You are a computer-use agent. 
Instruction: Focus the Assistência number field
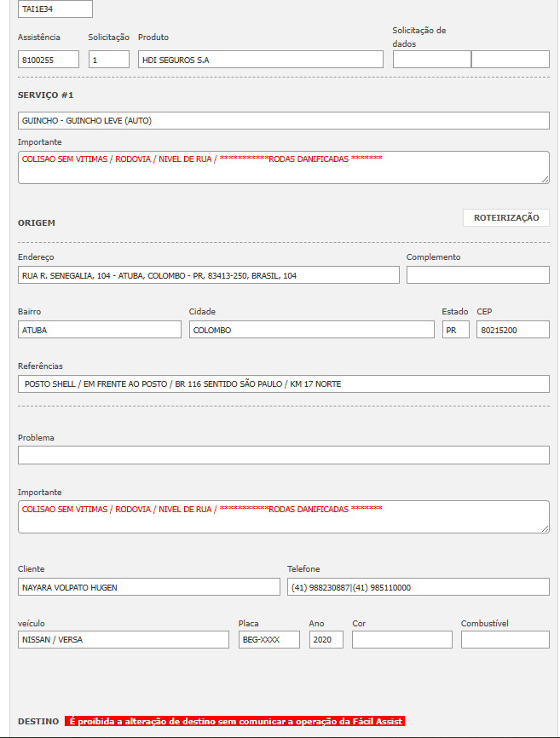[x=49, y=60]
